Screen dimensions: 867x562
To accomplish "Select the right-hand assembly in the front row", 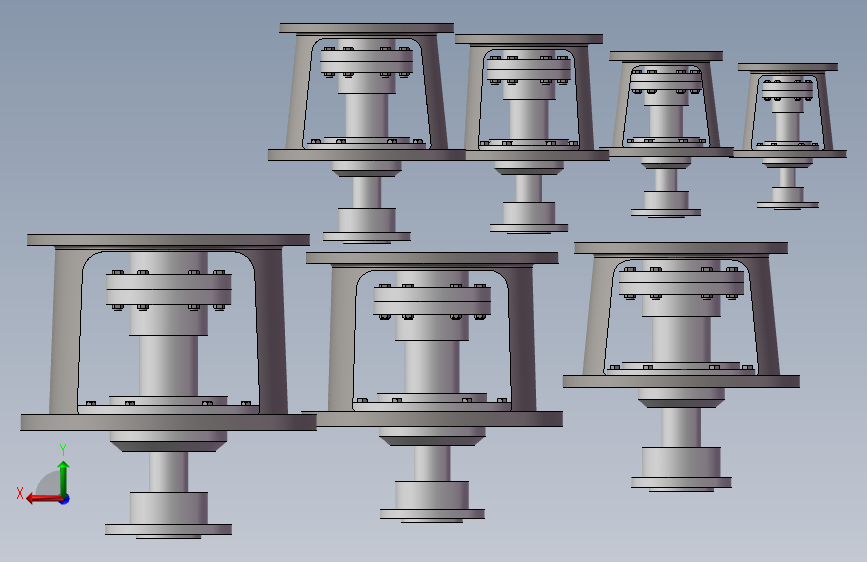I will (x=681, y=366).
